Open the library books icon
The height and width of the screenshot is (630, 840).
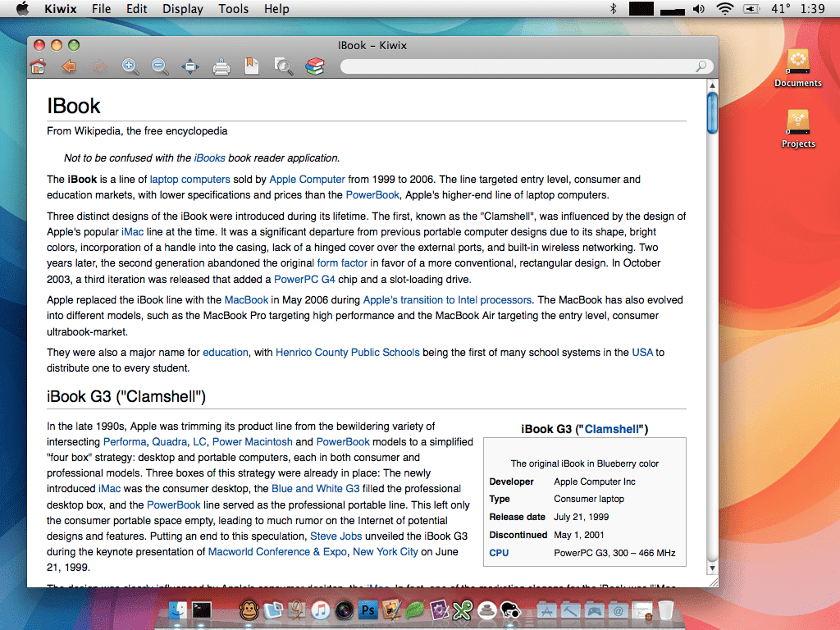pos(315,67)
